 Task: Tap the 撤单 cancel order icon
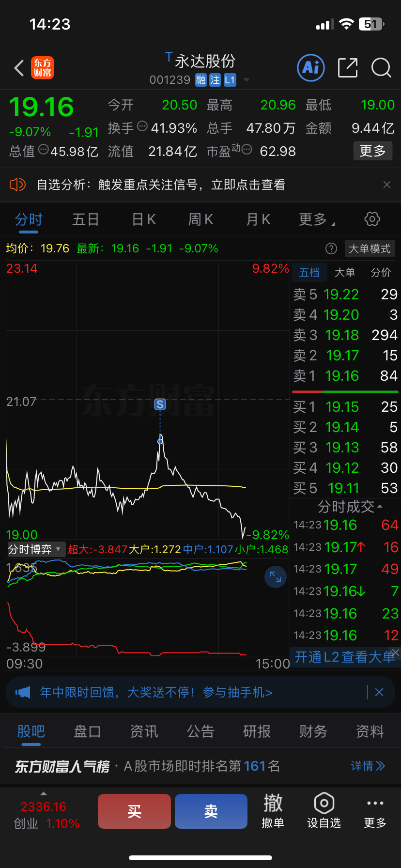[273, 811]
